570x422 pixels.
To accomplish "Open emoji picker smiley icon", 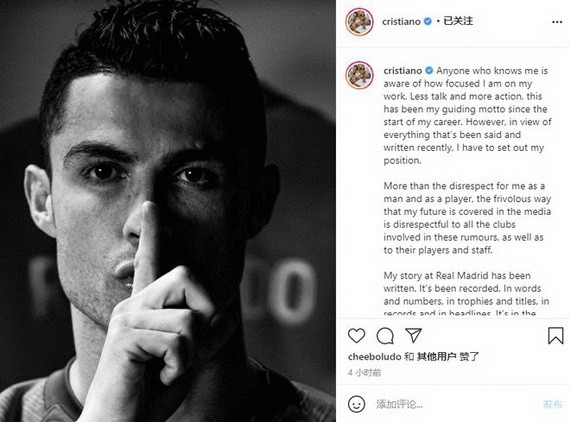I will click(x=356, y=404).
